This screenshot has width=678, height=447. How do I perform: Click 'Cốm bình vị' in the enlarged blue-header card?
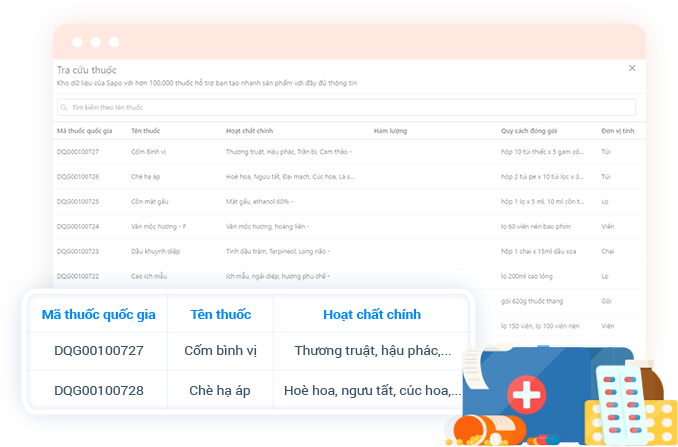pos(220,351)
